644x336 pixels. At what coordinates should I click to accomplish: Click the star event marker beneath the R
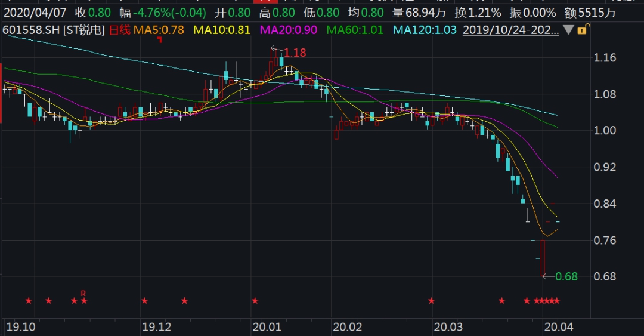coord(84,301)
